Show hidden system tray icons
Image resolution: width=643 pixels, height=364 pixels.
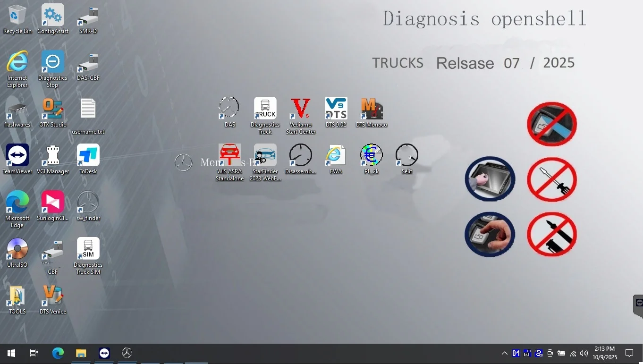(505, 353)
